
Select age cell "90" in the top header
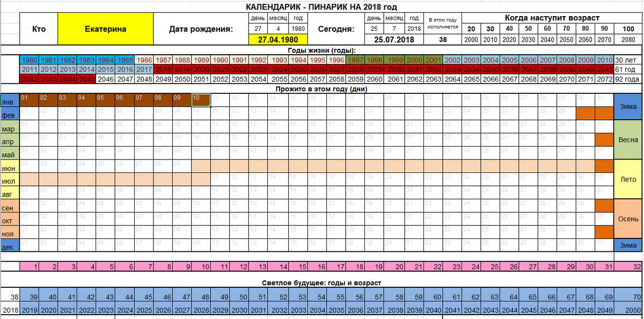pyautogui.click(x=605, y=29)
